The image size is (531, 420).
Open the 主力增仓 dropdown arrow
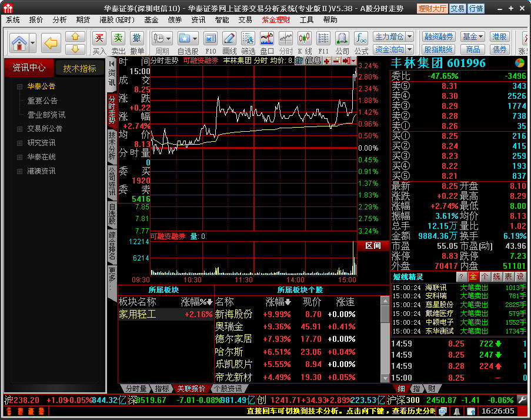(410, 36)
